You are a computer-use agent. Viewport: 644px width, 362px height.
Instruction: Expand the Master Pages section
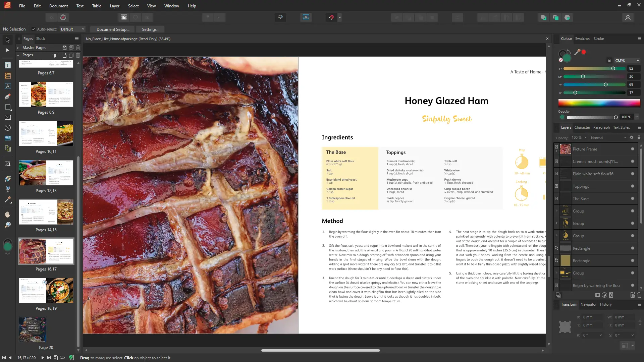[x=18, y=48]
